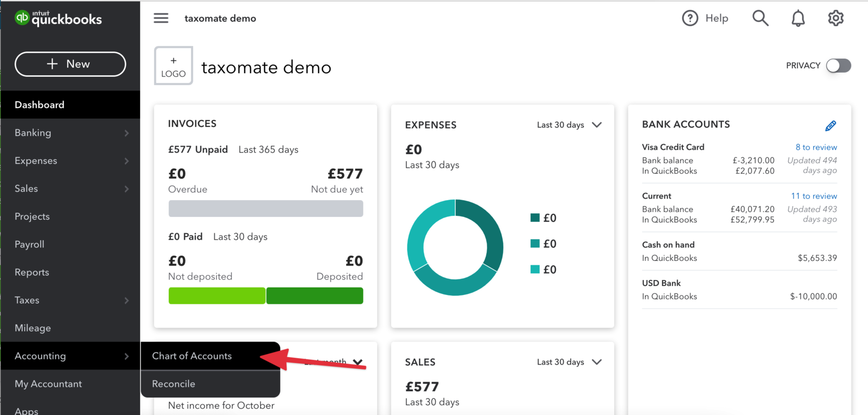Open Mileage in sidebar
868x415 pixels.
coord(71,328)
